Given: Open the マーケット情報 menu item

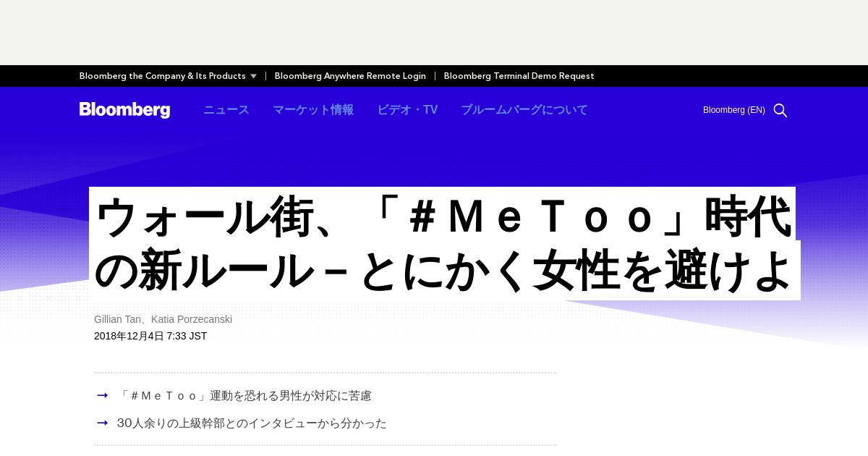Looking at the screenshot, I should click(x=313, y=110).
